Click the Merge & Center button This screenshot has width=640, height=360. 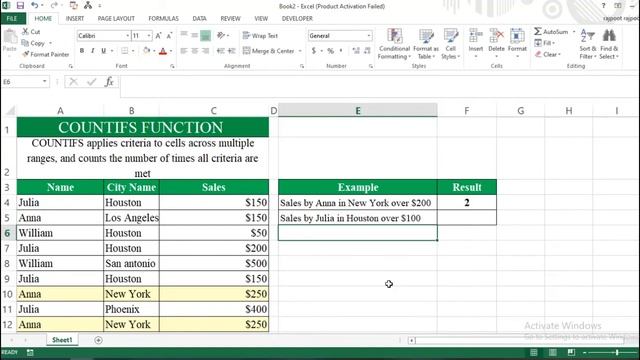(268, 51)
